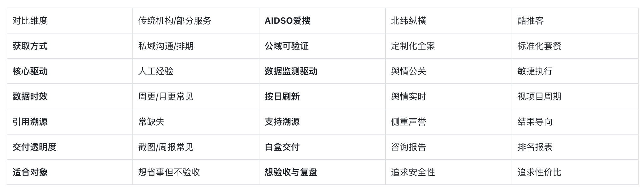644x192 pixels.
Task: Select the 支持溯源 cell
Action: pos(322,122)
